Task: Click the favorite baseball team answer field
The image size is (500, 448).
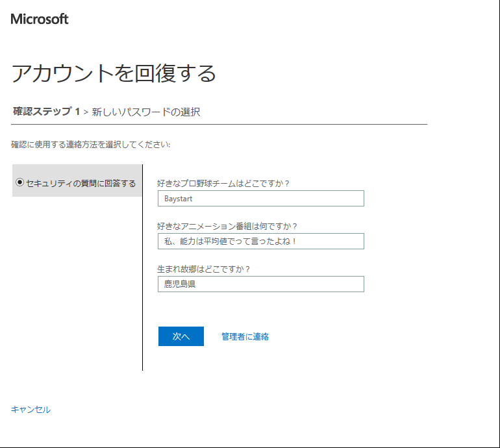Action: [261, 198]
